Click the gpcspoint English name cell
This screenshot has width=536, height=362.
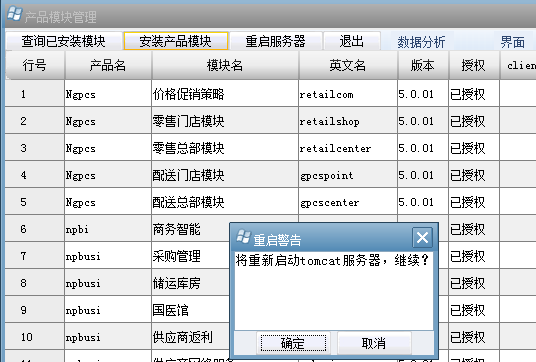[348, 175]
